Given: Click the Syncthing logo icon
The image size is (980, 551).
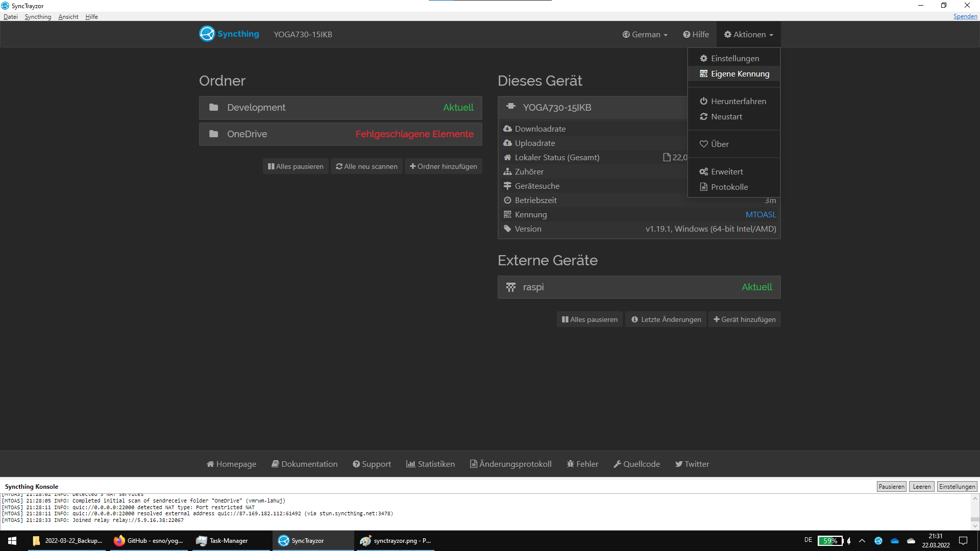Looking at the screenshot, I should 207,34.
